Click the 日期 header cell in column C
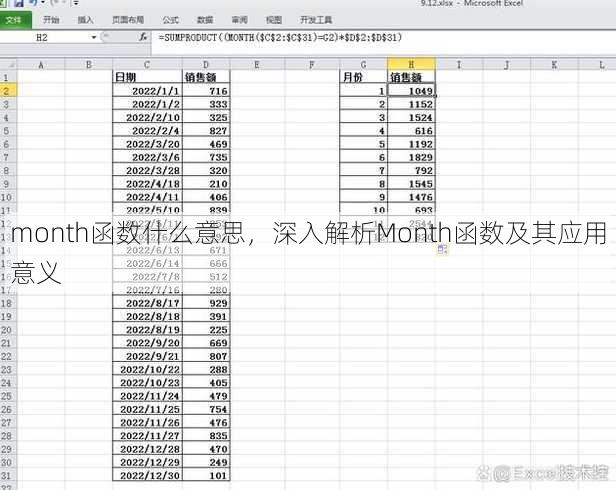Viewport: 616px width, 490px height. pyautogui.click(x=147, y=77)
